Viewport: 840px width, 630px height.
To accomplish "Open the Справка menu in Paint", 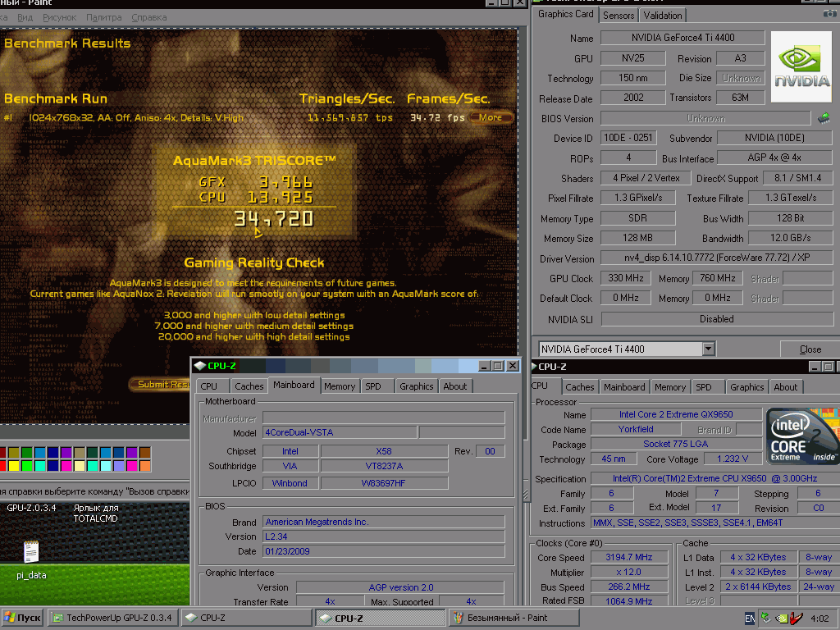I will [x=149, y=17].
